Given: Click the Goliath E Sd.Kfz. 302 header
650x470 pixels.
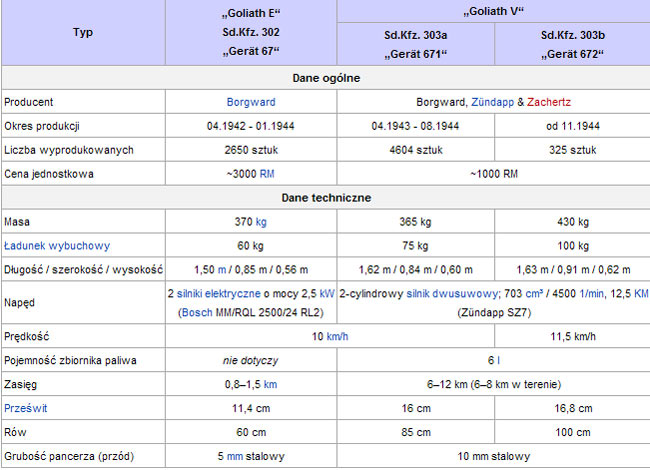Looking at the screenshot, I should (x=251, y=32).
